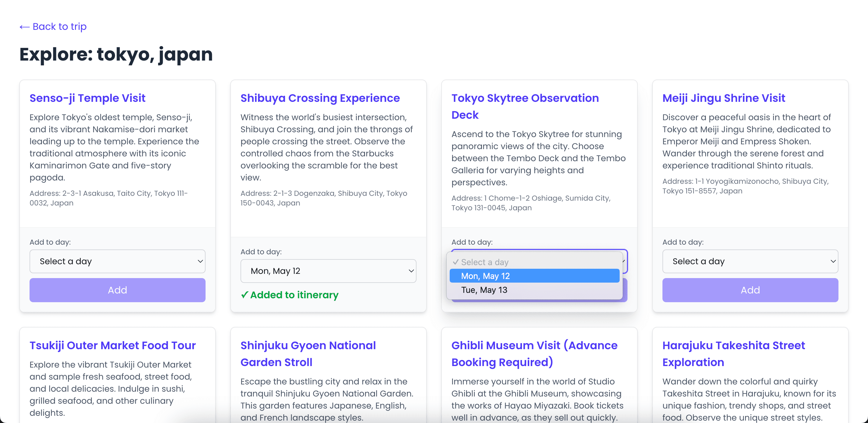Open Meiji Jingu Shrine Visit title
Screen dimensions: 868x423
[723, 98]
